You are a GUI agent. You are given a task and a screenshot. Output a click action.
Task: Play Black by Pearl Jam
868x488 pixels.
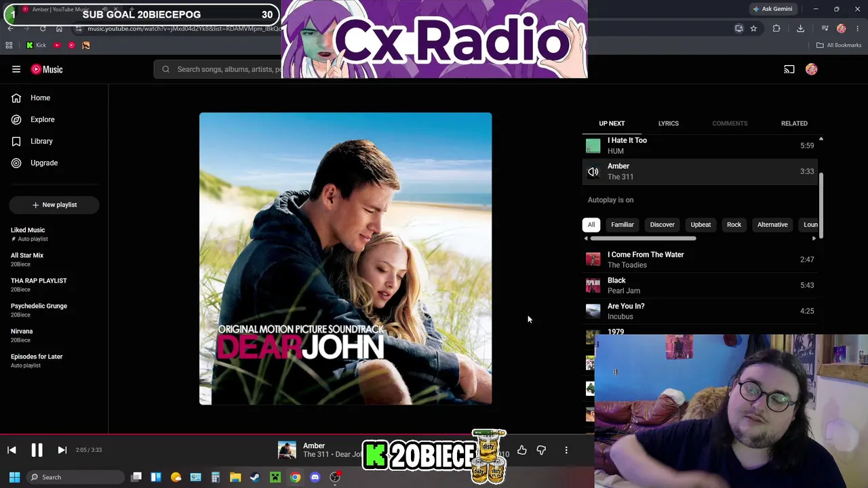700,285
